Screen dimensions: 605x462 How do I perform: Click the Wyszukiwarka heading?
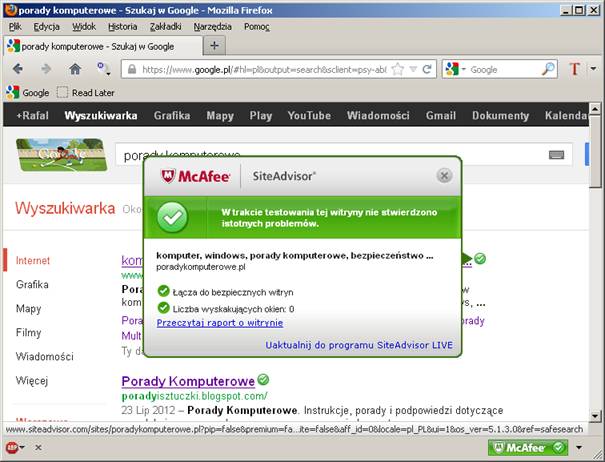pyautogui.click(x=65, y=208)
